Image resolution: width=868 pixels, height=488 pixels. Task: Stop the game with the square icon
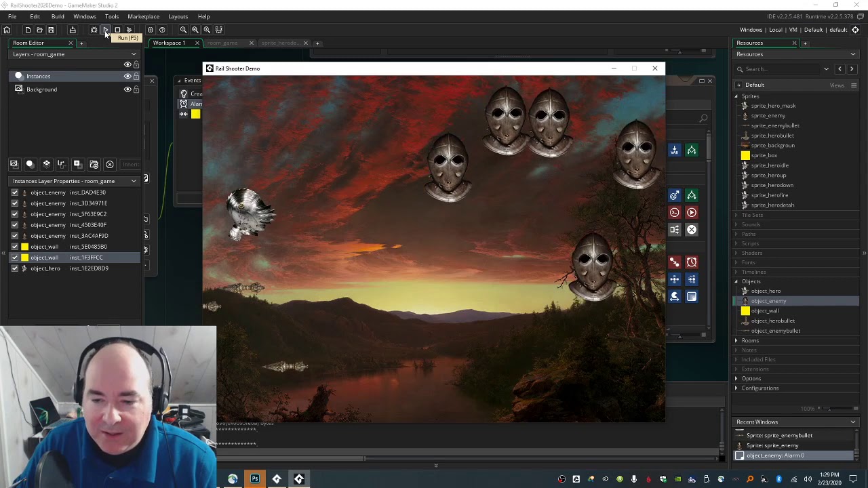(117, 30)
